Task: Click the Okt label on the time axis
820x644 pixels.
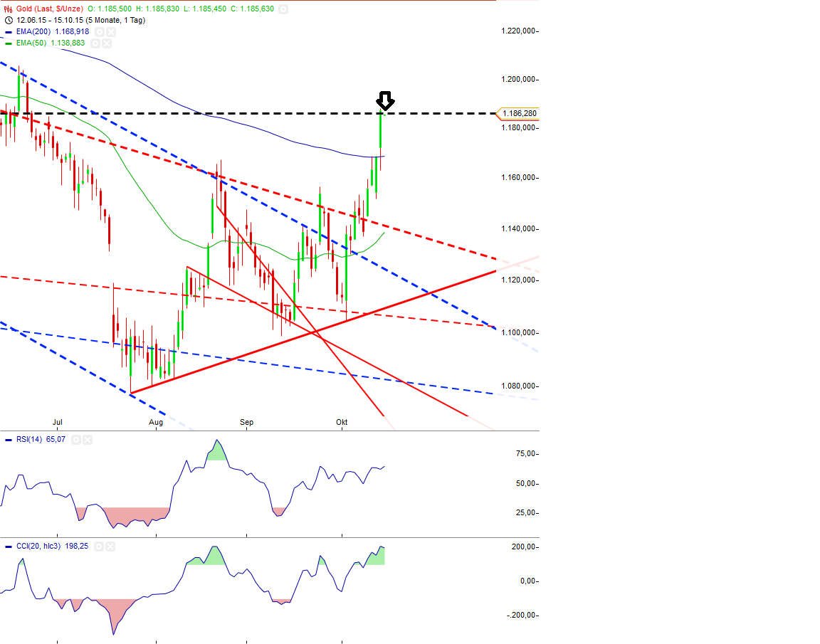Action: pos(342,422)
